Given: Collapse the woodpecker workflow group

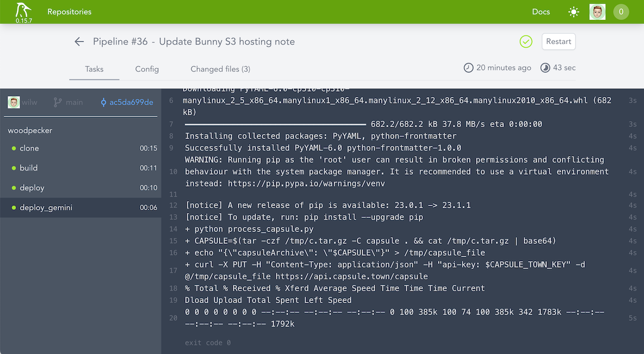Looking at the screenshot, I should click(30, 130).
